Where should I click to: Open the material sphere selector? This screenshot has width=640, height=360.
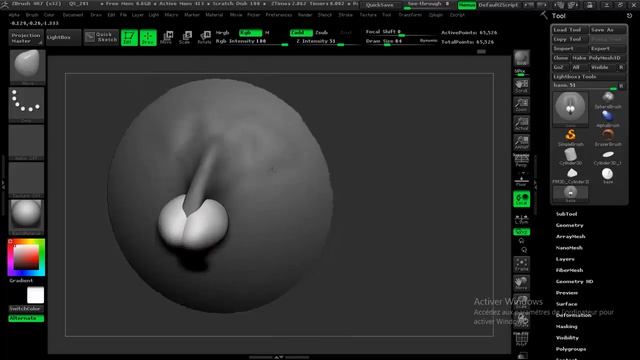(x=26, y=217)
